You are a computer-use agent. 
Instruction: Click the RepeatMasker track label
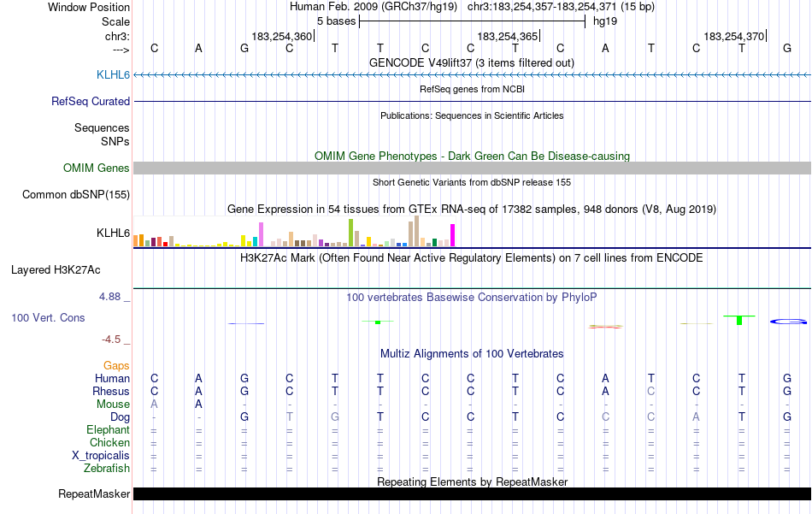tap(94, 493)
